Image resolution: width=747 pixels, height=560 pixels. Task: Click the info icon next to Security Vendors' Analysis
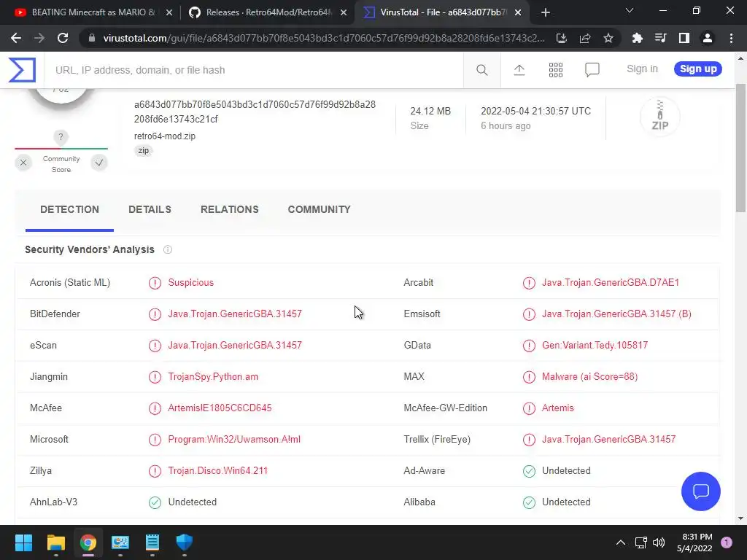(x=168, y=249)
